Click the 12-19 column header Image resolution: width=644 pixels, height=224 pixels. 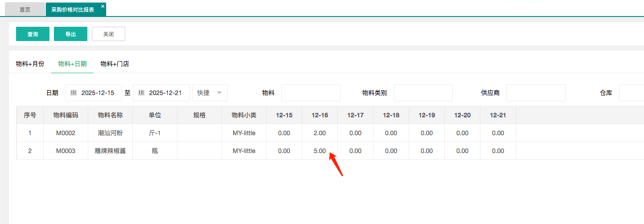(427, 115)
